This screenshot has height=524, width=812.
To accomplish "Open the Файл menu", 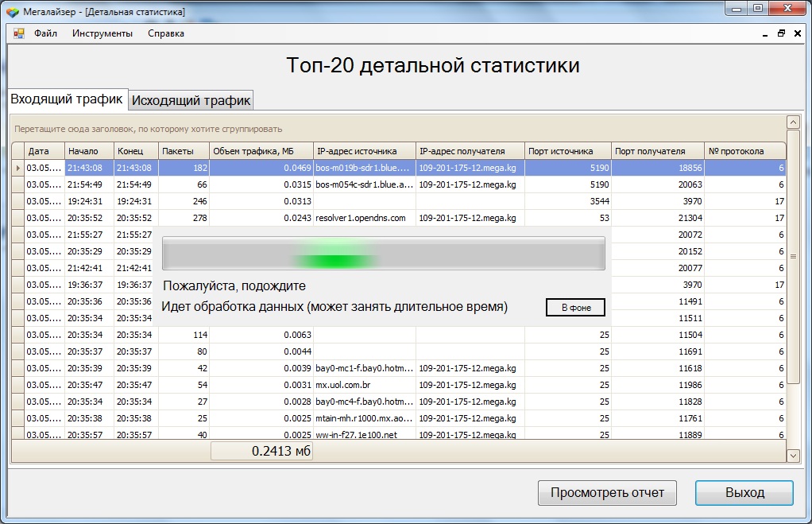I will coord(45,33).
